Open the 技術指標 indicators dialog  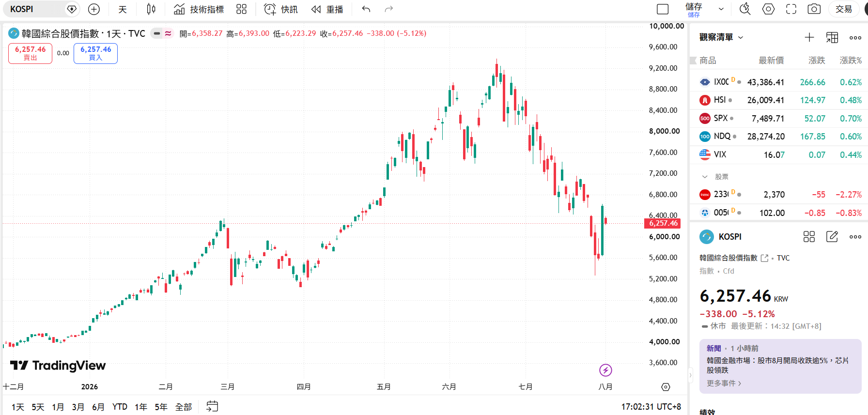(199, 9)
